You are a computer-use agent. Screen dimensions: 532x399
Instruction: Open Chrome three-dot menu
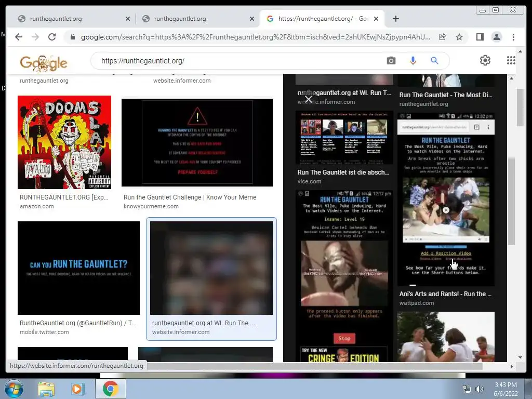coord(513,37)
